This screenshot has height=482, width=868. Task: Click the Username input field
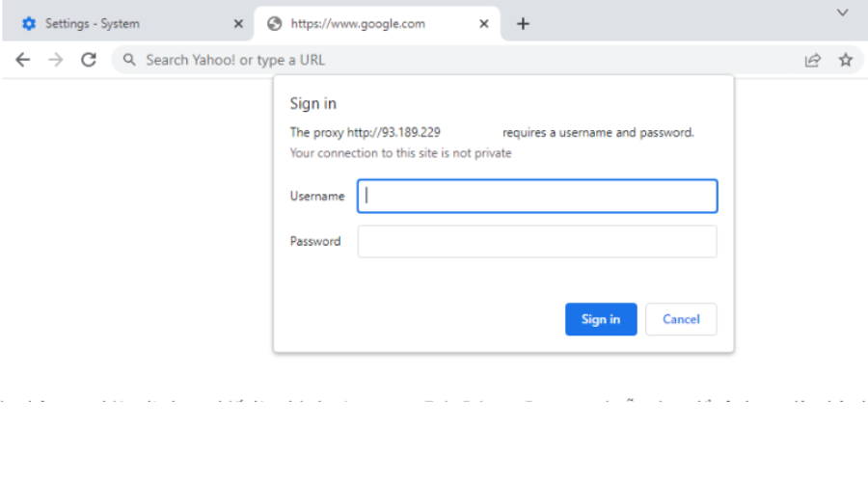pos(537,196)
